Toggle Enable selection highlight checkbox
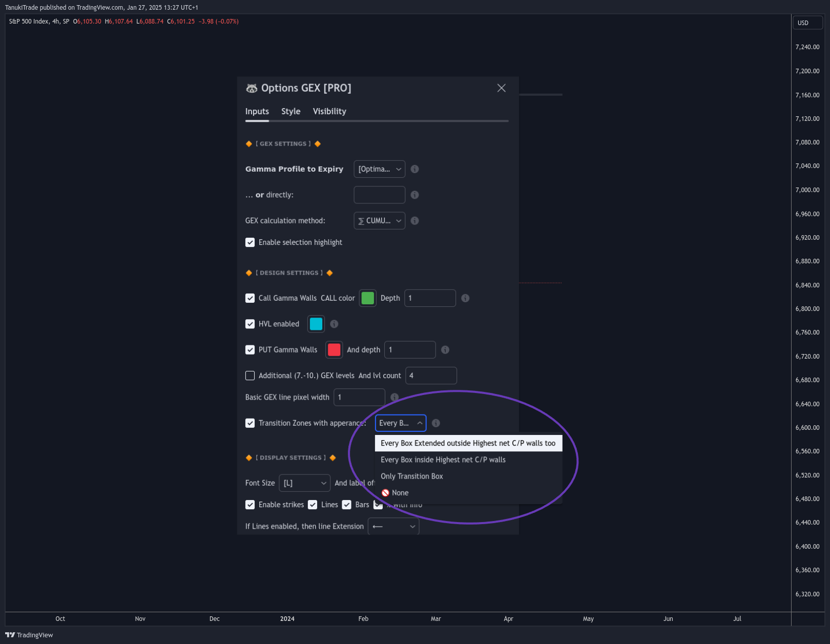The height and width of the screenshot is (644, 830). (x=250, y=242)
